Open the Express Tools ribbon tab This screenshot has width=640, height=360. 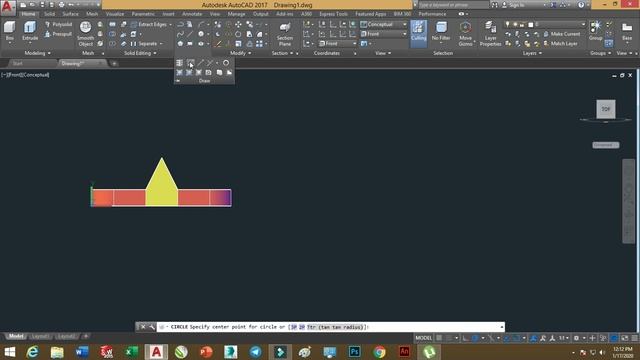[x=333, y=14]
